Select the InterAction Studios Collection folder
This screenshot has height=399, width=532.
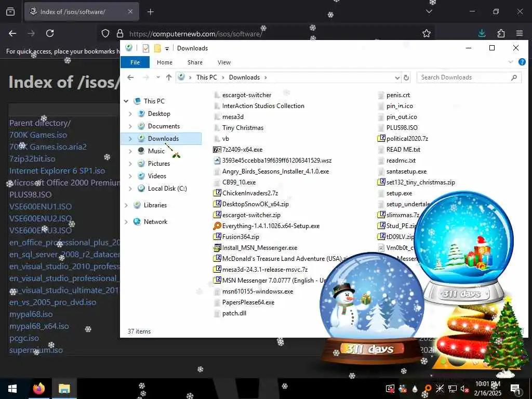coord(263,106)
